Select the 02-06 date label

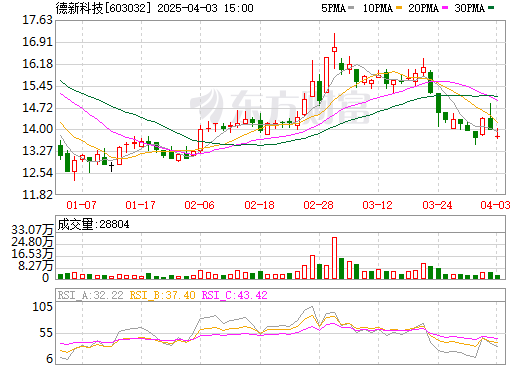[x=200, y=205]
